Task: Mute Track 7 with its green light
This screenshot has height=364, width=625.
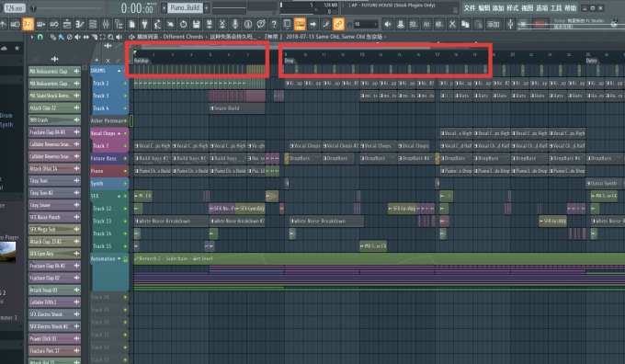Action: (x=125, y=146)
